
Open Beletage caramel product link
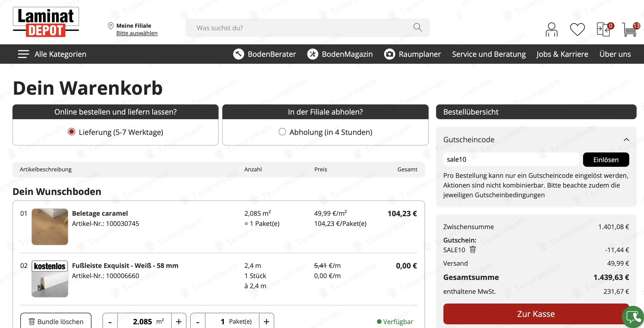tap(100, 213)
